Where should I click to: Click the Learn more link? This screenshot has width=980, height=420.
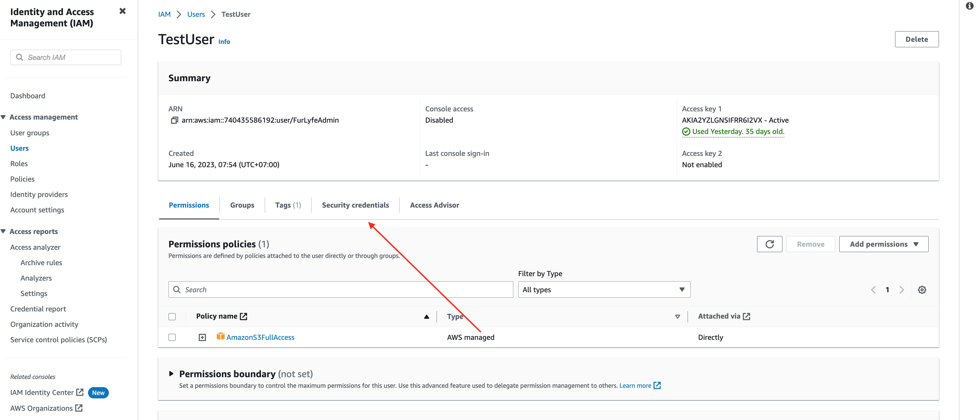click(635, 385)
